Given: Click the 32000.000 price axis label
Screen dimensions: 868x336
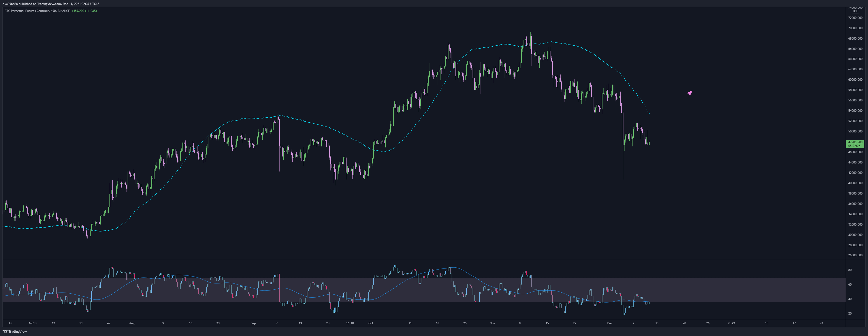Looking at the screenshot, I should [x=855, y=225].
